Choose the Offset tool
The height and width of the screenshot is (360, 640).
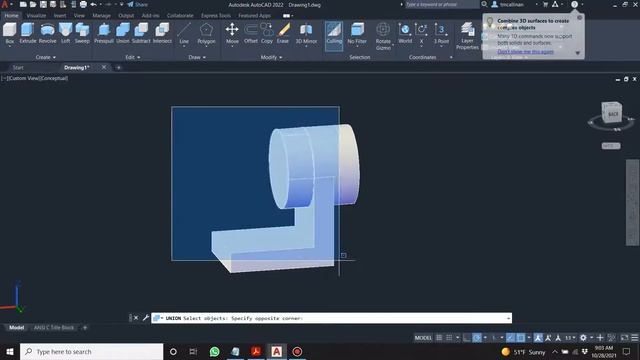coord(251,33)
